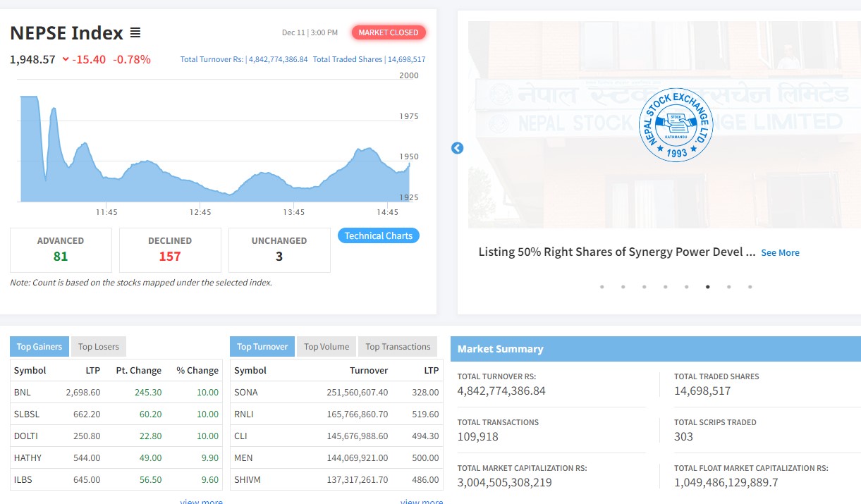Click the Declined stocks count box
Screen dimensions: 861x504
click(170, 250)
